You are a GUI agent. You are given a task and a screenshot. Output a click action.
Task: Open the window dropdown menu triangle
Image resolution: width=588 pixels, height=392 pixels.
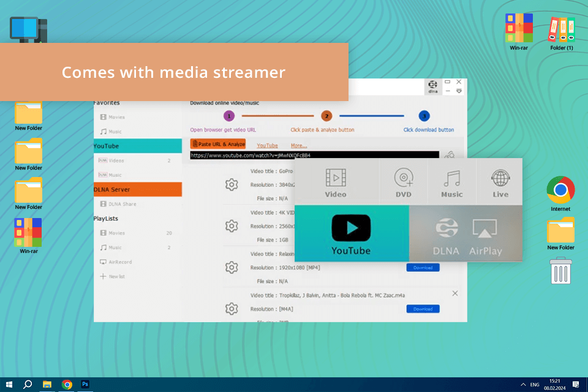coord(459,91)
